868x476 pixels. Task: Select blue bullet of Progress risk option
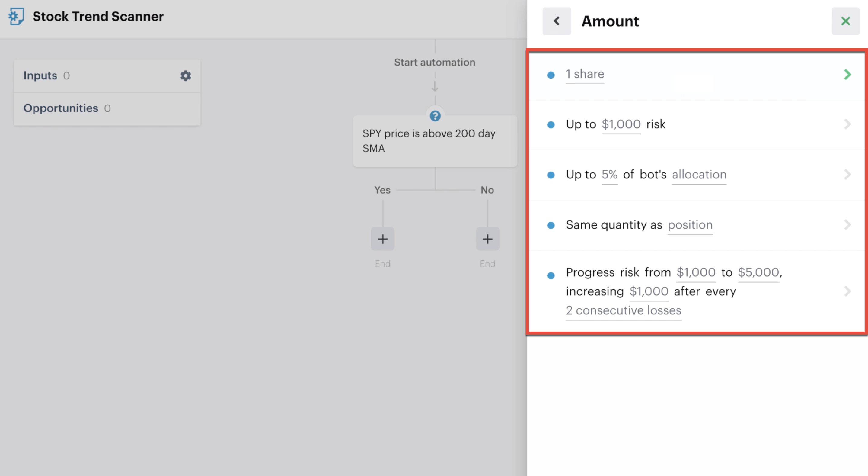551,276
